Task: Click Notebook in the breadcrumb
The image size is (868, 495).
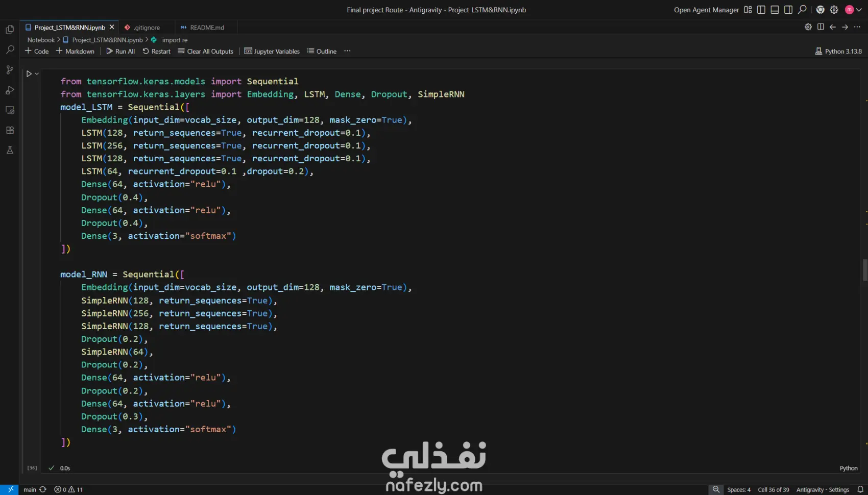Action: tap(41, 40)
